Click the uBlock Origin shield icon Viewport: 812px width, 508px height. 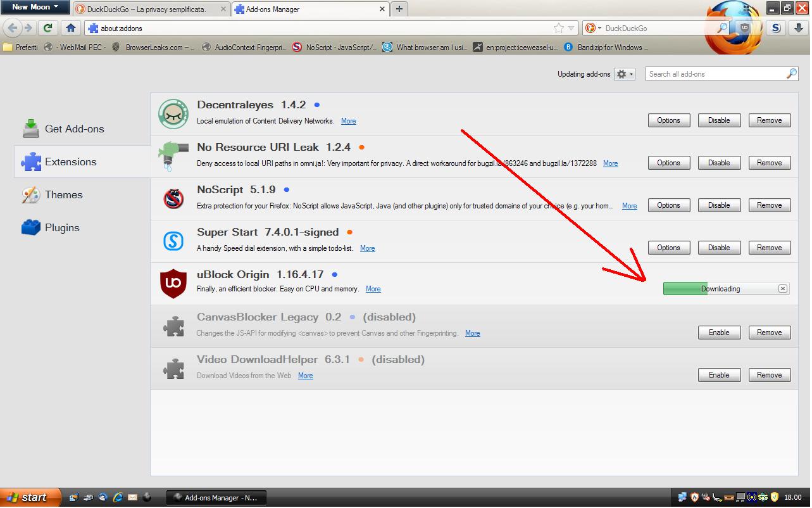click(173, 283)
